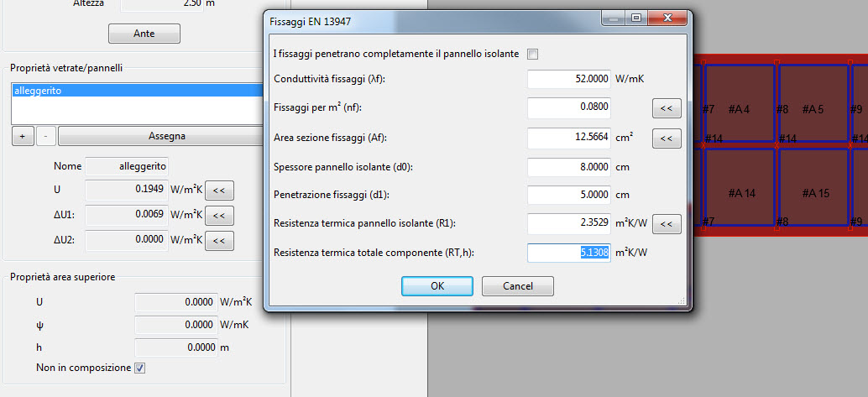Cancel the Fissaggi EN 13947 dialog
Image resolution: width=868 pixels, height=397 pixels.
(518, 286)
